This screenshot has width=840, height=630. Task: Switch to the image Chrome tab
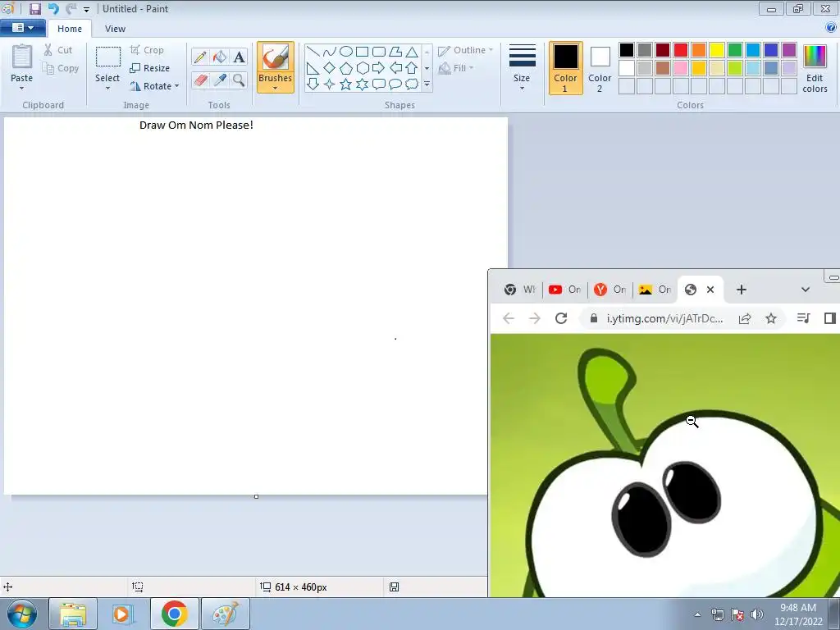pos(655,290)
